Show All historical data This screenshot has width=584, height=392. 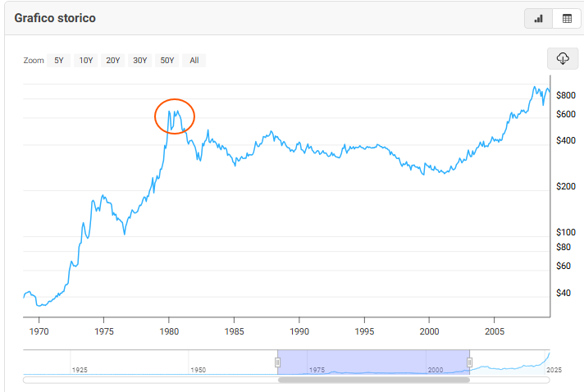pyautogui.click(x=194, y=60)
